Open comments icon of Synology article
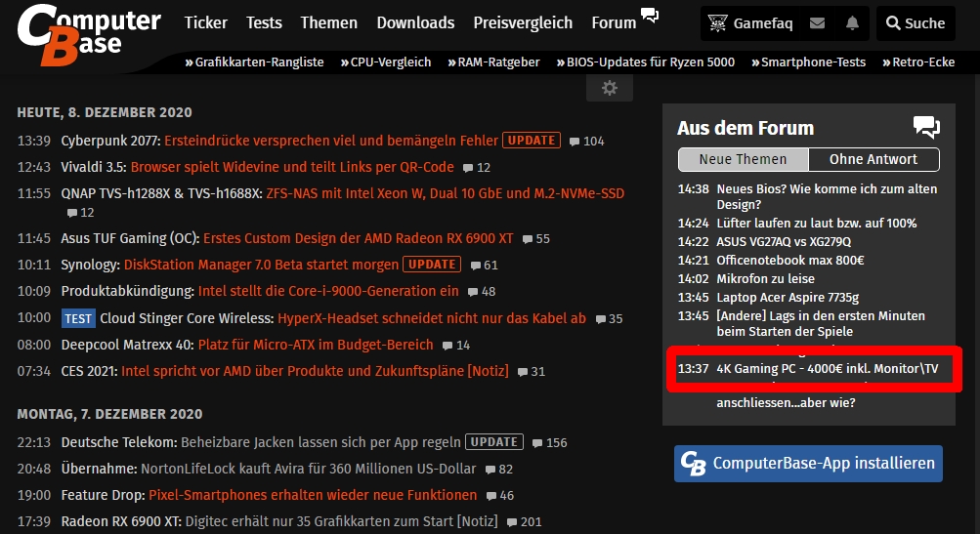980x534 pixels. point(476,266)
